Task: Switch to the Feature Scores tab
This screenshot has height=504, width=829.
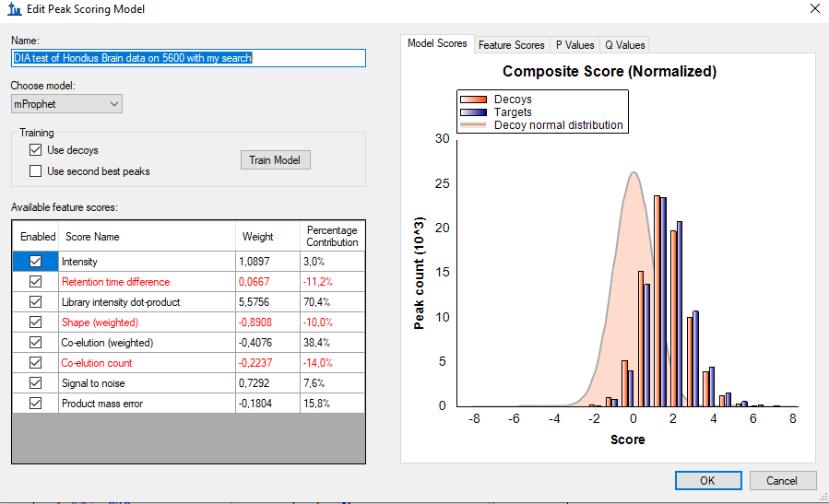Action: [511, 44]
